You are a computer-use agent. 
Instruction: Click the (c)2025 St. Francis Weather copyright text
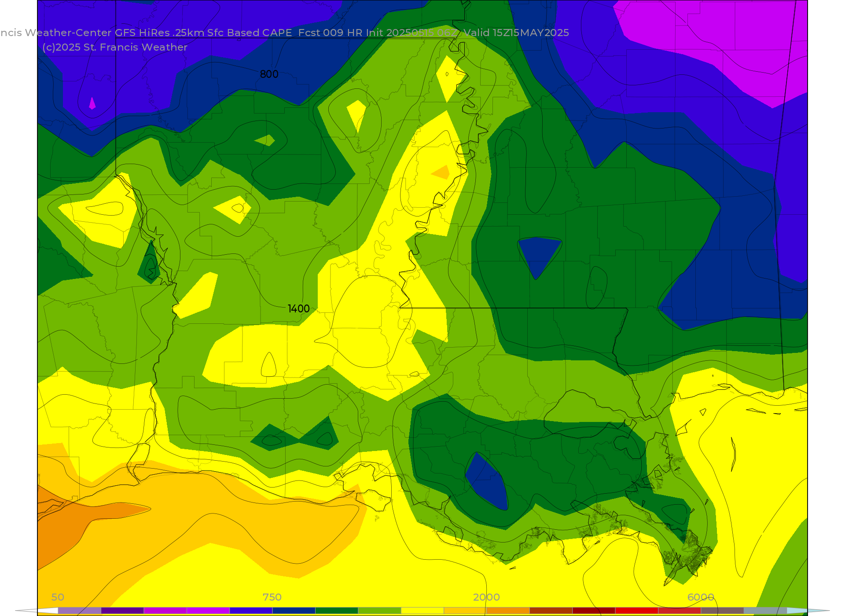115,47
